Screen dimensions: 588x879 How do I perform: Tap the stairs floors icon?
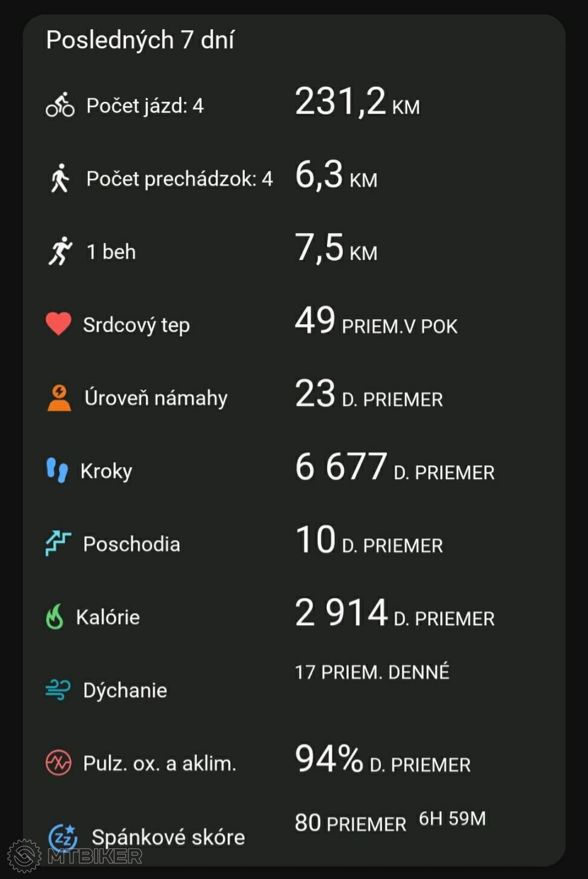pyautogui.click(x=59, y=543)
